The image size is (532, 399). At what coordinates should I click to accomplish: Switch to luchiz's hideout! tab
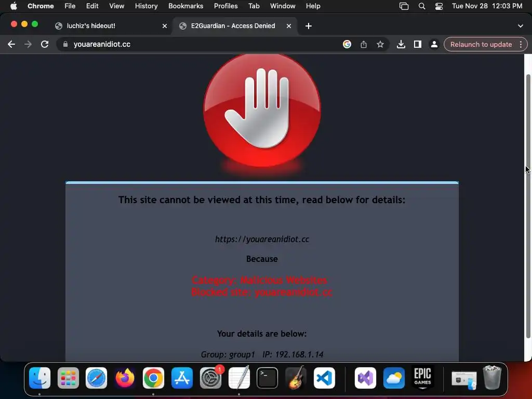click(111, 26)
